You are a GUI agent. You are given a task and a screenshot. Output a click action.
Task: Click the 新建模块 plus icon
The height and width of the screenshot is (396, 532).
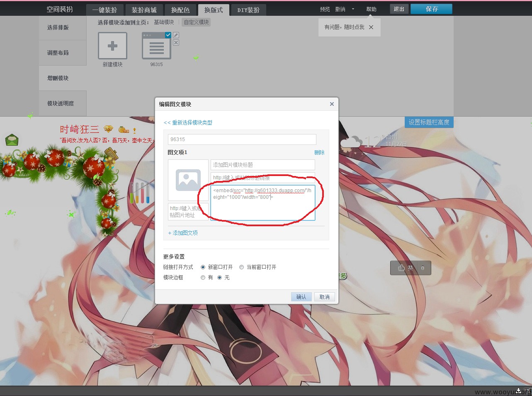112,46
